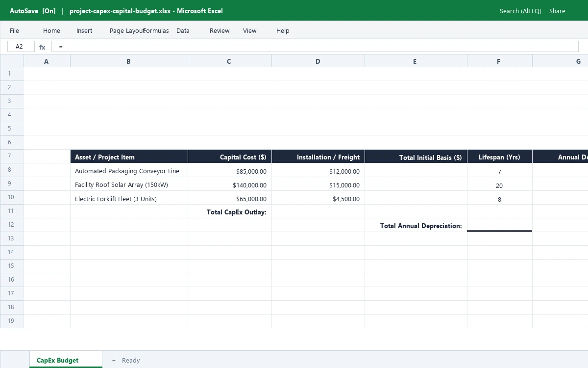Open the Help tab

(283, 30)
